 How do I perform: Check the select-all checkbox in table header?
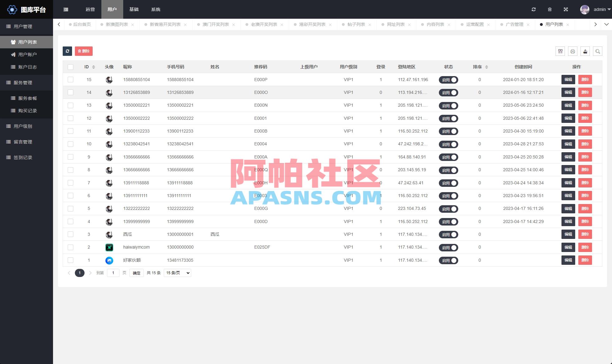pyautogui.click(x=70, y=67)
